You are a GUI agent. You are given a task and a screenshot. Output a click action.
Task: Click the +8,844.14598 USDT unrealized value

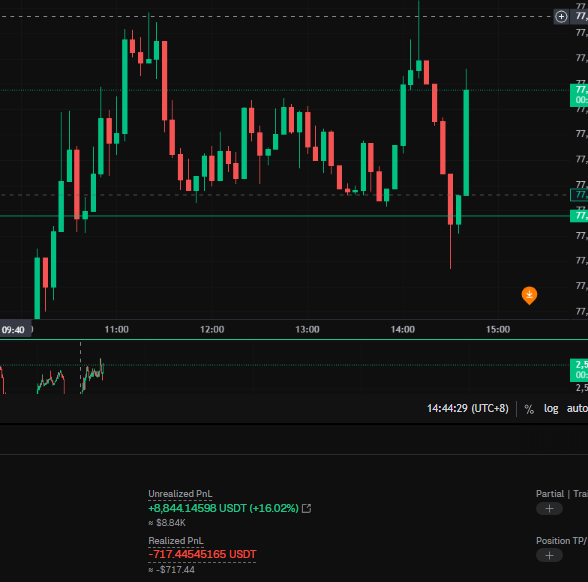pos(224,508)
